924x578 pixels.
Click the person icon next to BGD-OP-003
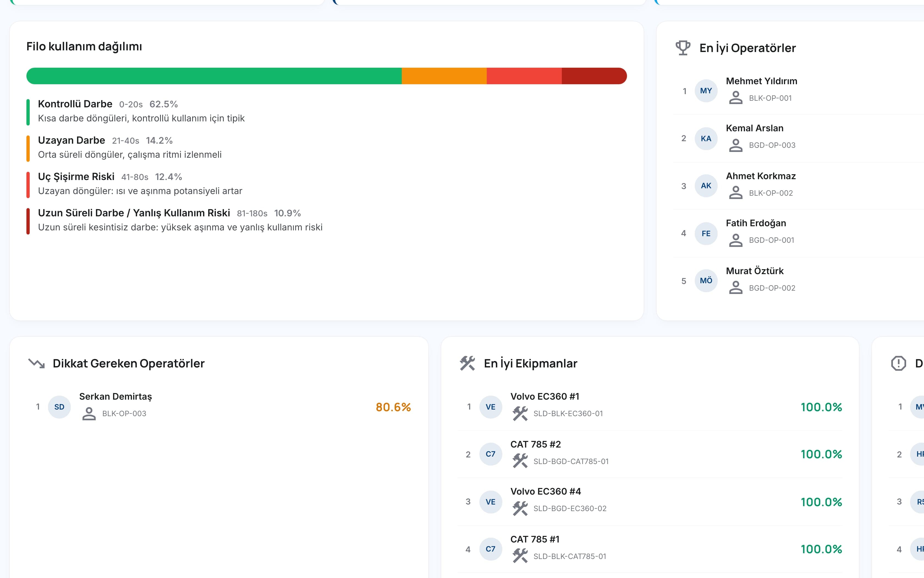click(x=736, y=145)
